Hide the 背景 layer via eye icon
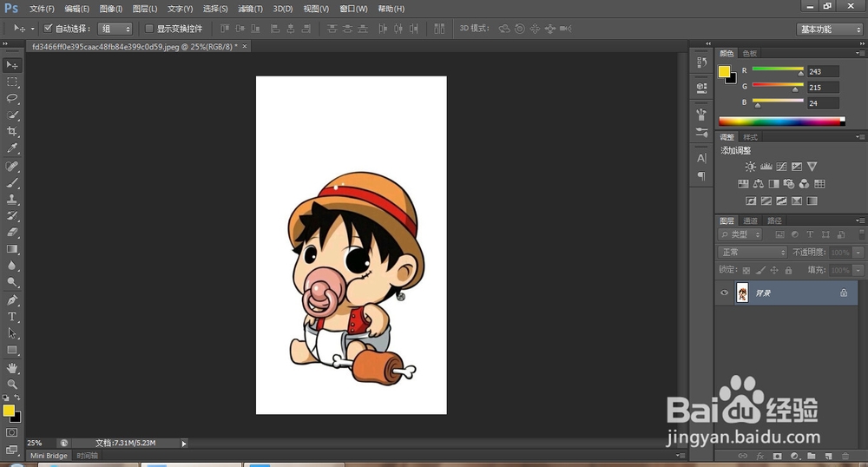The image size is (868, 467). (724, 293)
